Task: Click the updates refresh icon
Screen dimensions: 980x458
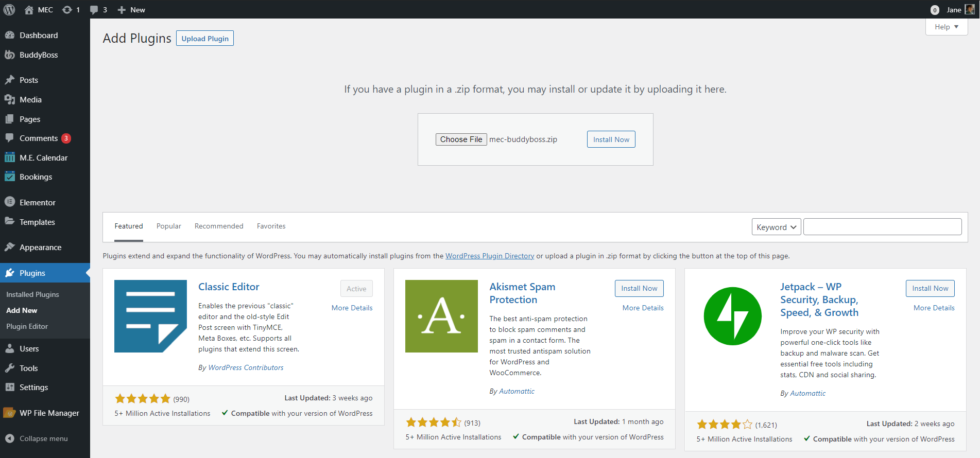Action: pos(67,10)
